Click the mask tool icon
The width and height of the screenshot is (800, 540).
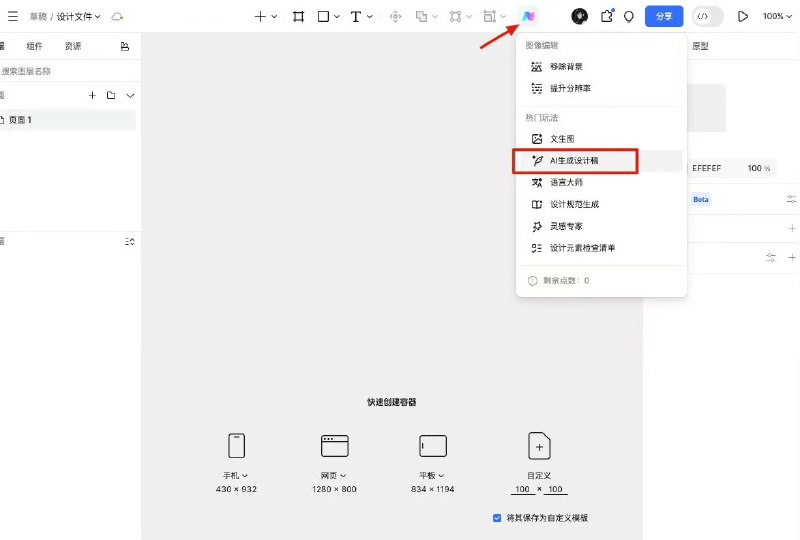(x=456, y=16)
